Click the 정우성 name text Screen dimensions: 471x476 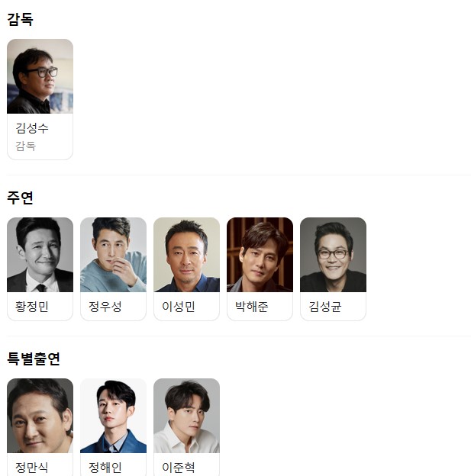105,307
